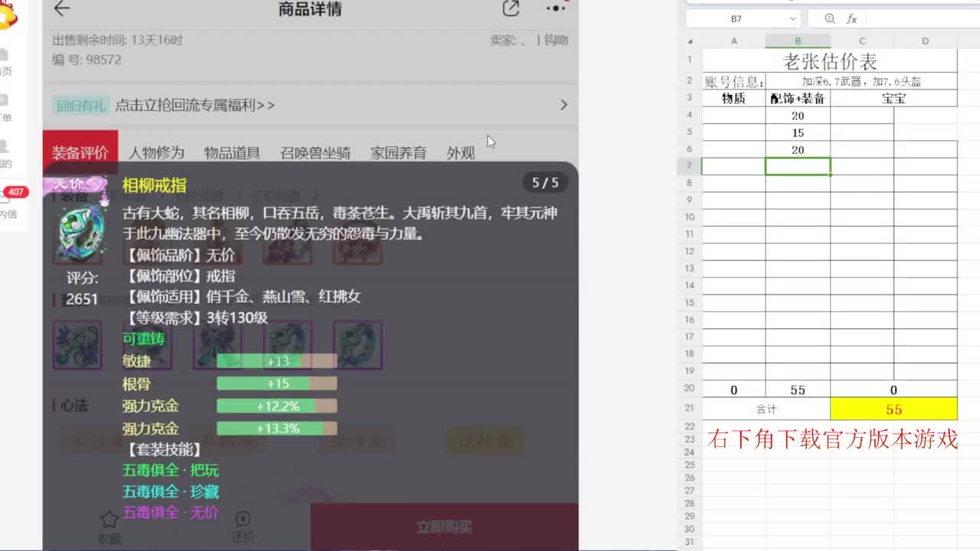
Task: Click the 合计 label cell
Action: 766,409
